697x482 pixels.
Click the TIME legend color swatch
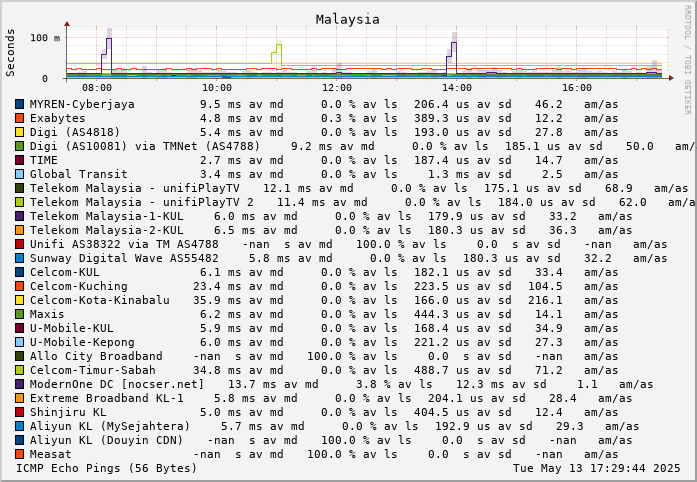(20, 161)
